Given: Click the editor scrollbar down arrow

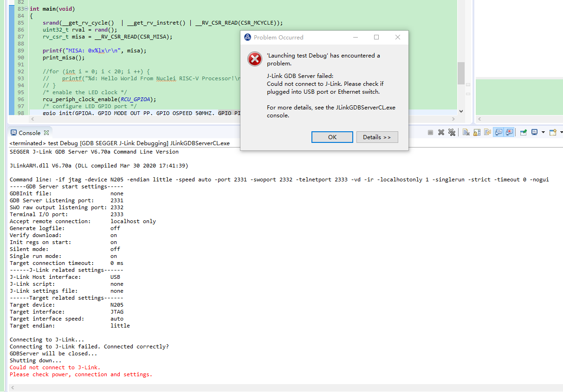Looking at the screenshot, I should point(461,111).
